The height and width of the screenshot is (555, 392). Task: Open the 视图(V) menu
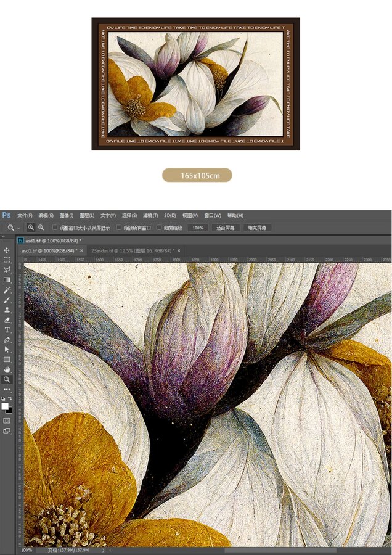190,215
